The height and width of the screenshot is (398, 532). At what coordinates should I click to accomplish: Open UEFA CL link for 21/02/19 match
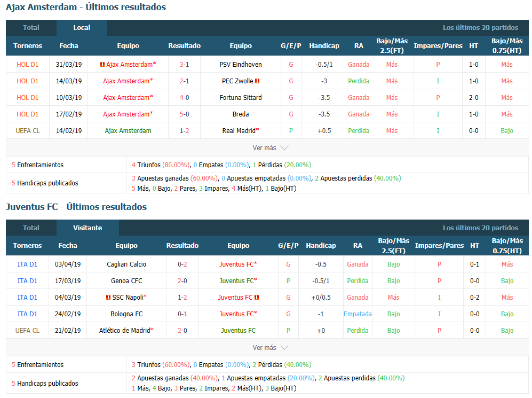click(27, 331)
